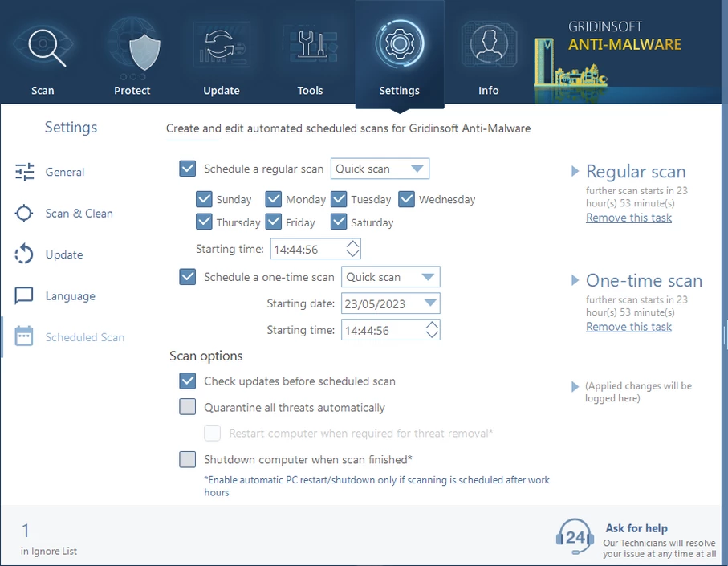This screenshot has height=566, width=728.
Task: Open the Scan magnifier icon
Action: coord(43,47)
